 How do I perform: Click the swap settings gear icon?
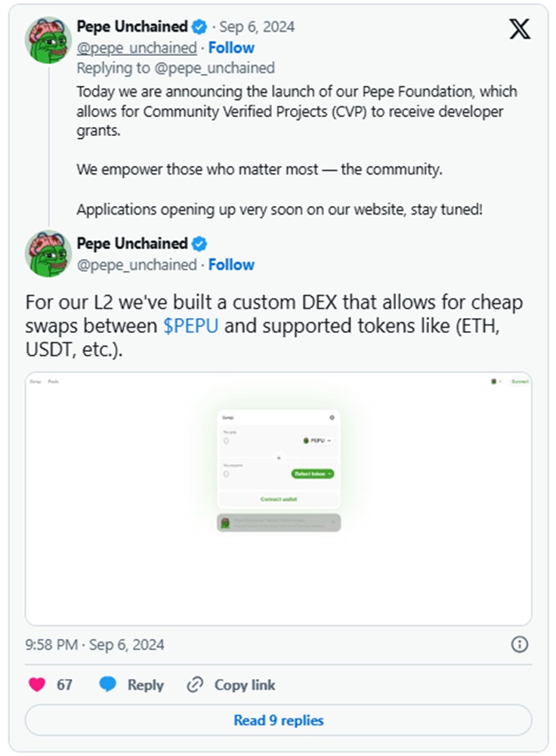(x=332, y=417)
